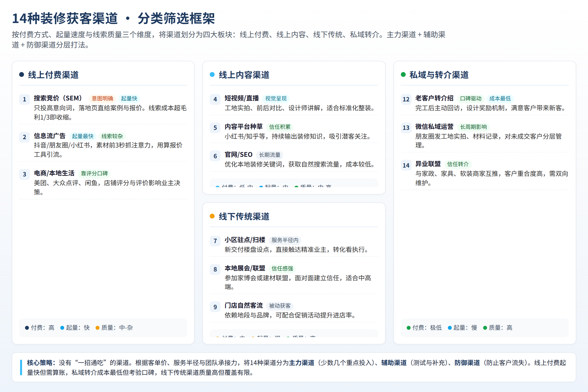Click the heading 线下传统渠道
The image size is (588, 392).
pyautogui.click(x=244, y=216)
